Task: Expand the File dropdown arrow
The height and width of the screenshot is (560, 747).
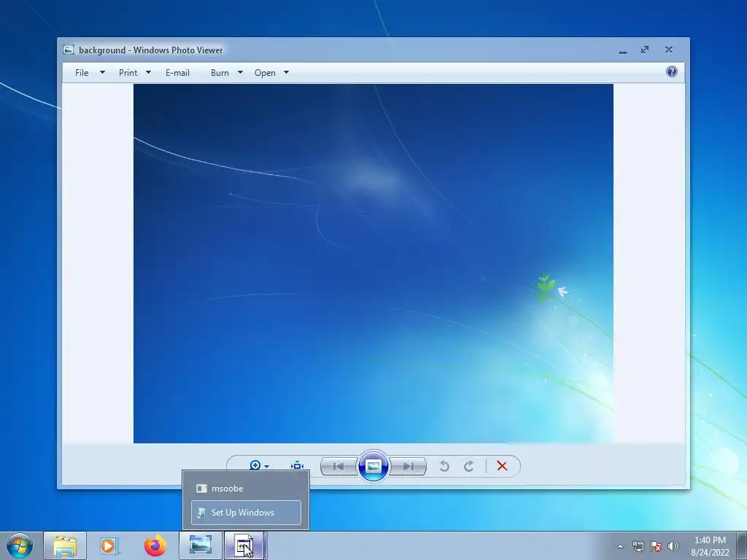Action: click(102, 72)
